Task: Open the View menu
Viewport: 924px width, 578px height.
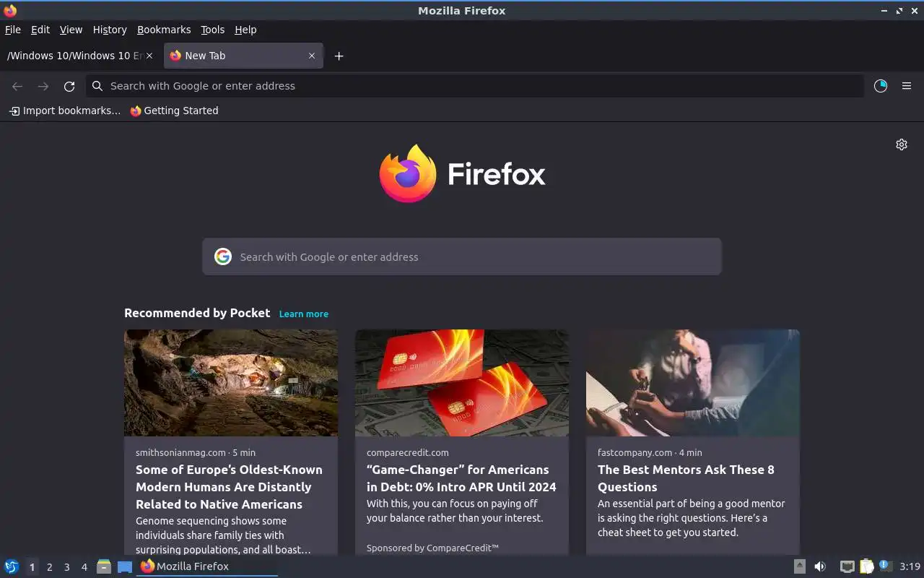Action: tap(71, 30)
